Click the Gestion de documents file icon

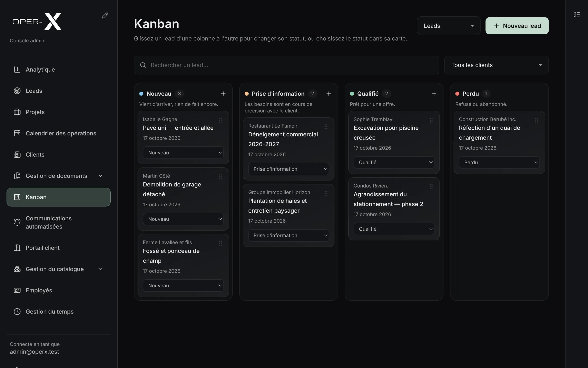click(17, 176)
